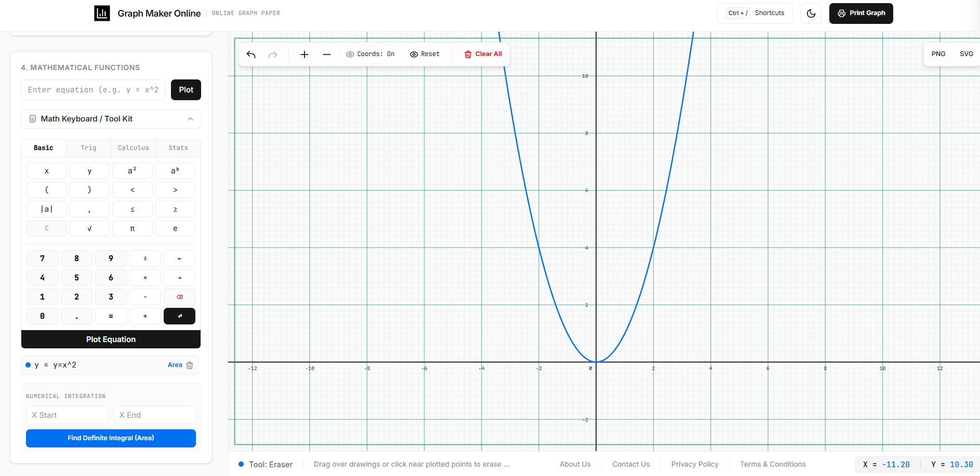The height and width of the screenshot is (476, 980).
Task: Insert the square root symbol
Action: 89,228
